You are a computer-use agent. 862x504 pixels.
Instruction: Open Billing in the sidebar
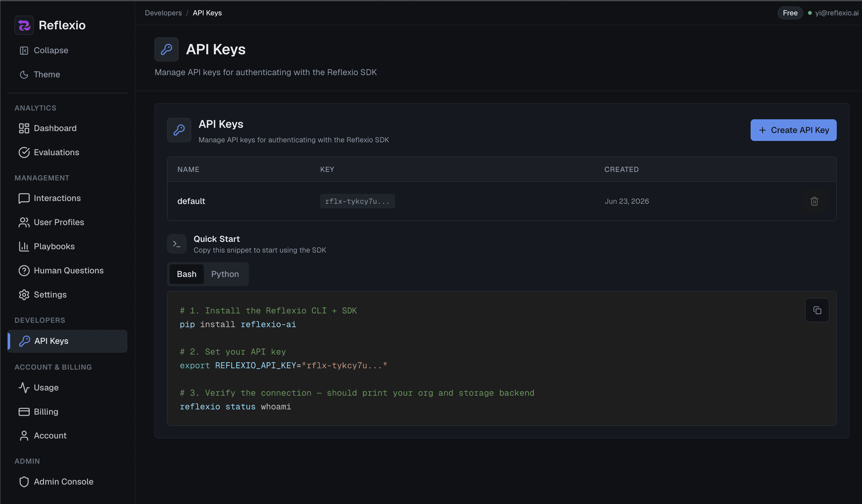tap(67, 412)
